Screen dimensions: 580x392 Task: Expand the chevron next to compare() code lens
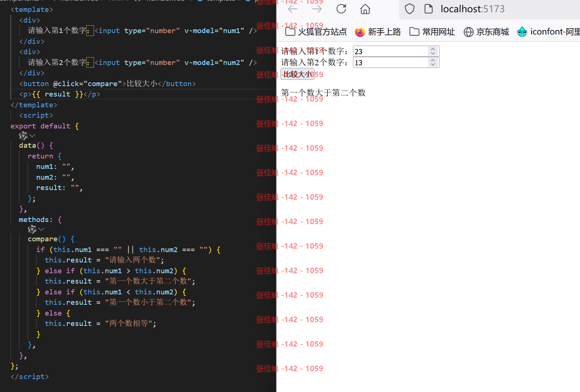click(41, 229)
